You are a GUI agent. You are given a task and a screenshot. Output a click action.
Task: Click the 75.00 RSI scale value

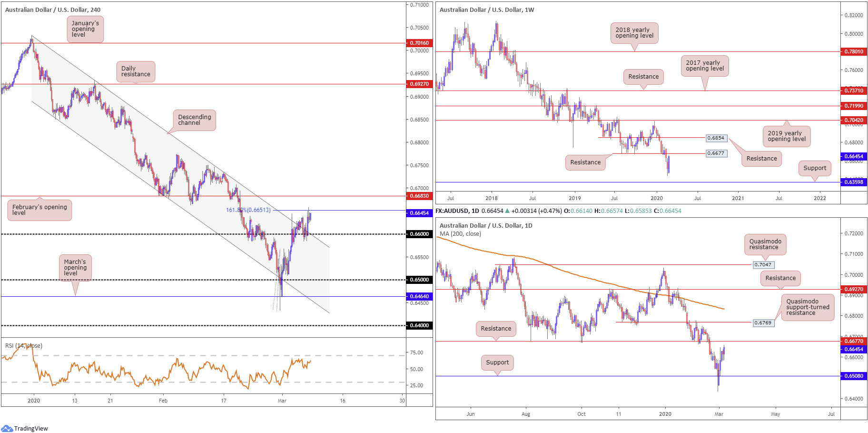417,352
